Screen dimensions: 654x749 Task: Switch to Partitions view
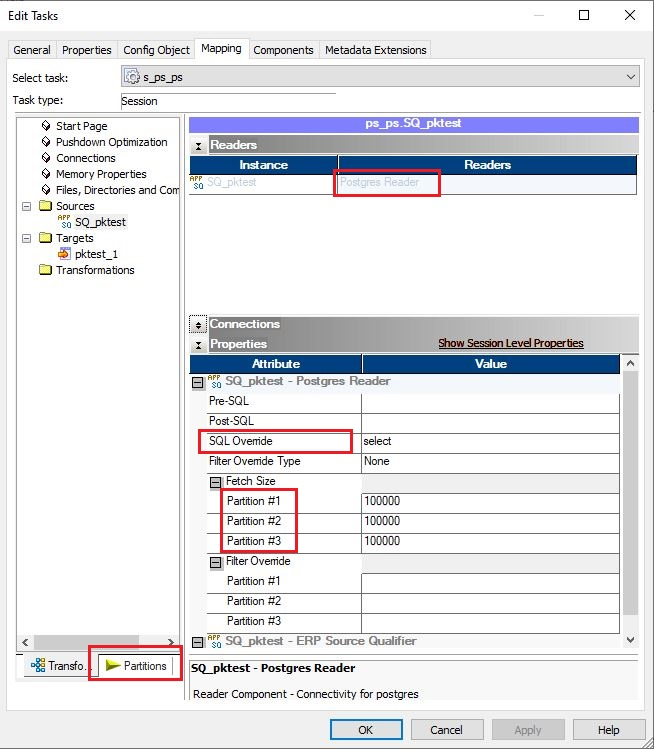click(x=136, y=665)
